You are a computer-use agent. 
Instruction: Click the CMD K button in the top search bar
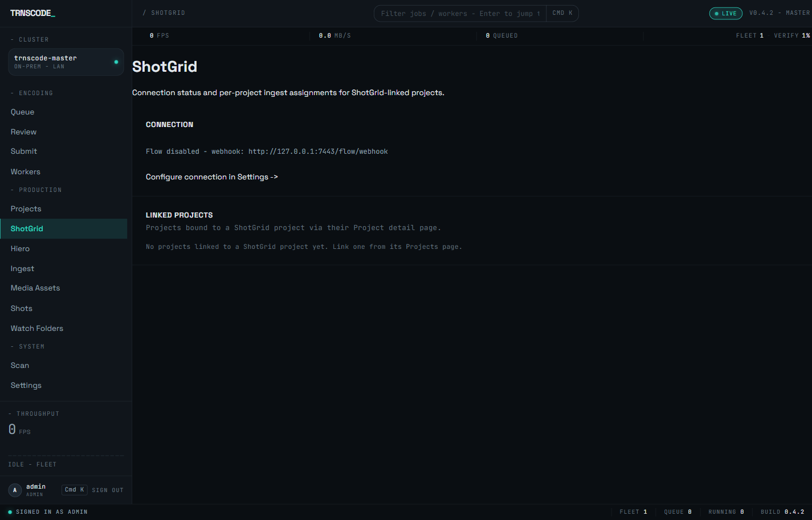pyautogui.click(x=562, y=13)
